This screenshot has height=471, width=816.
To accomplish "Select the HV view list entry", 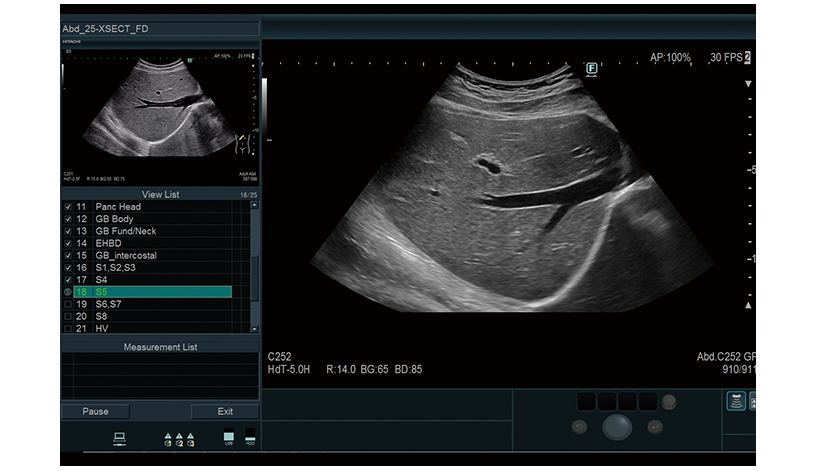I will click(103, 328).
